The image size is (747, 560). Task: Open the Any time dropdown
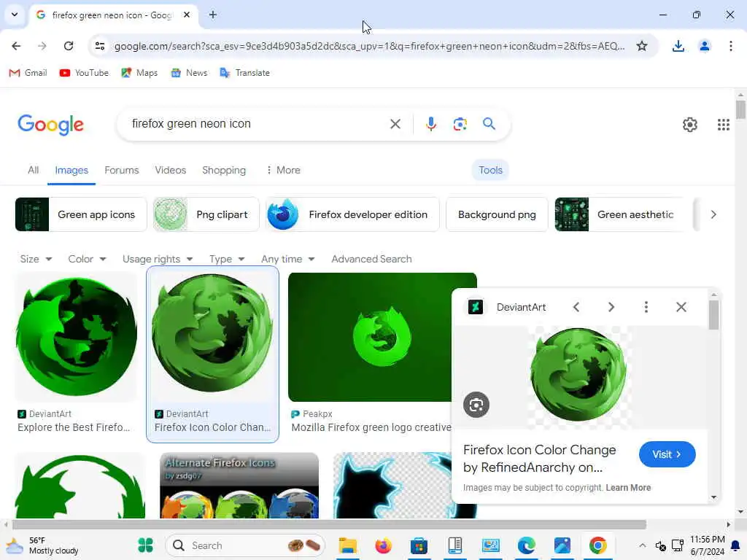pyautogui.click(x=287, y=259)
